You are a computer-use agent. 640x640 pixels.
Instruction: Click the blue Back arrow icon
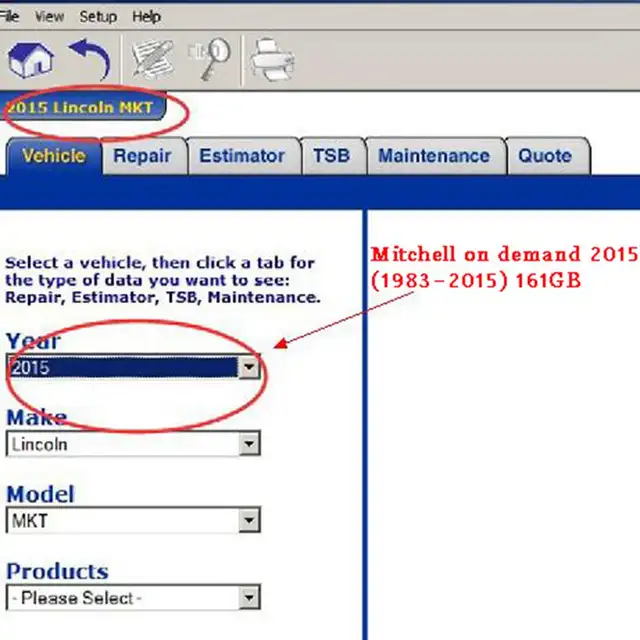point(91,60)
